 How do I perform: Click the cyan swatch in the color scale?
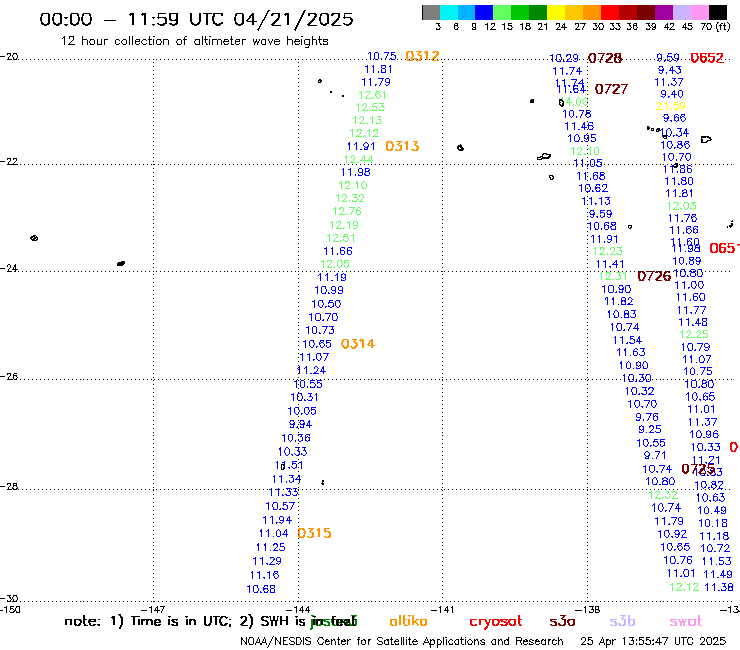(449, 12)
